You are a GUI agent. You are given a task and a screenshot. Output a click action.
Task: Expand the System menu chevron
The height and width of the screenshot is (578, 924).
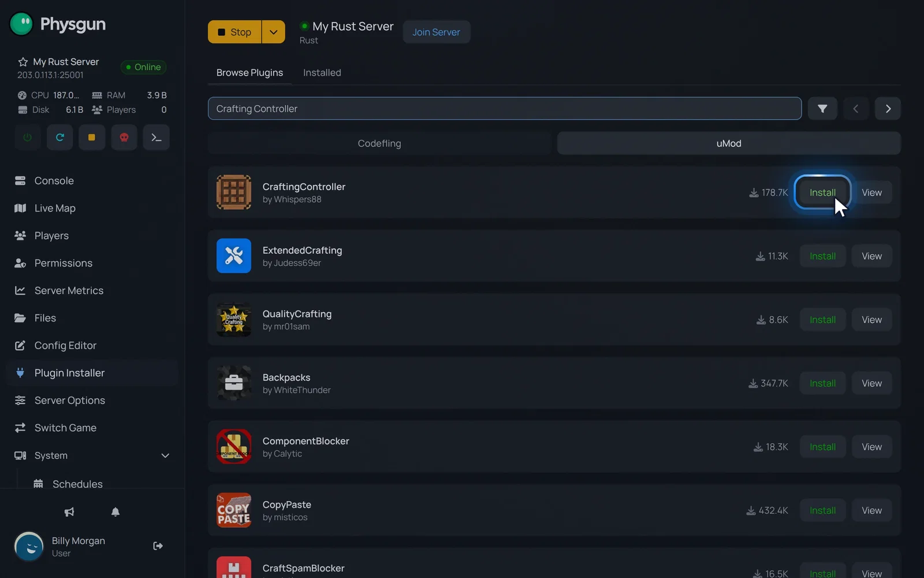pyautogui.click(x=165, y=455)
